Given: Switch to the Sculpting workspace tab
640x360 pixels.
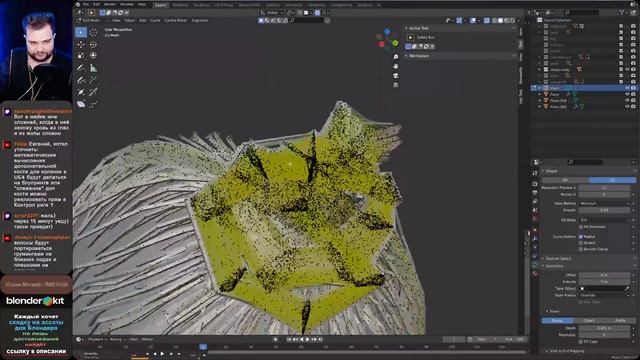Looking at the screenshot, I should click(x=201, y=5).
